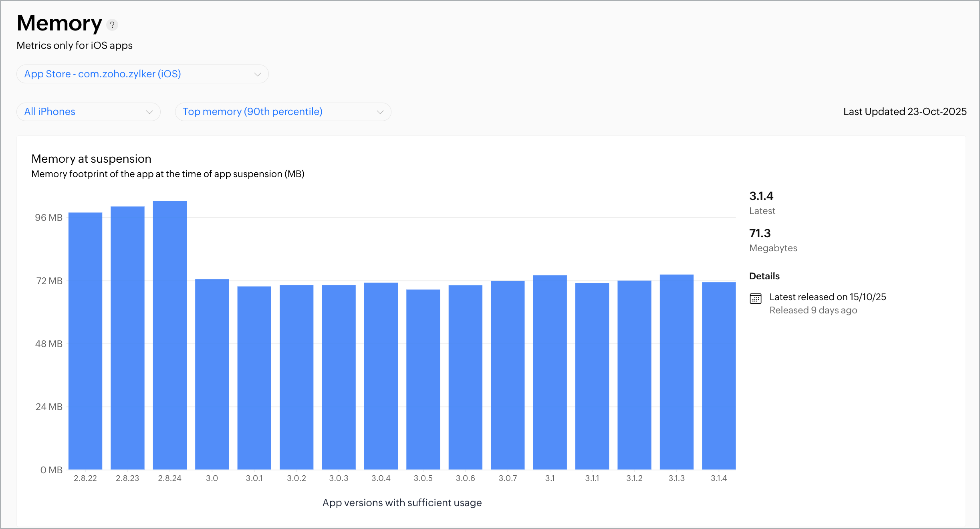
Task: Open the App Store com.zoho.zylker dropdown
Action: [x=102, y=74]
